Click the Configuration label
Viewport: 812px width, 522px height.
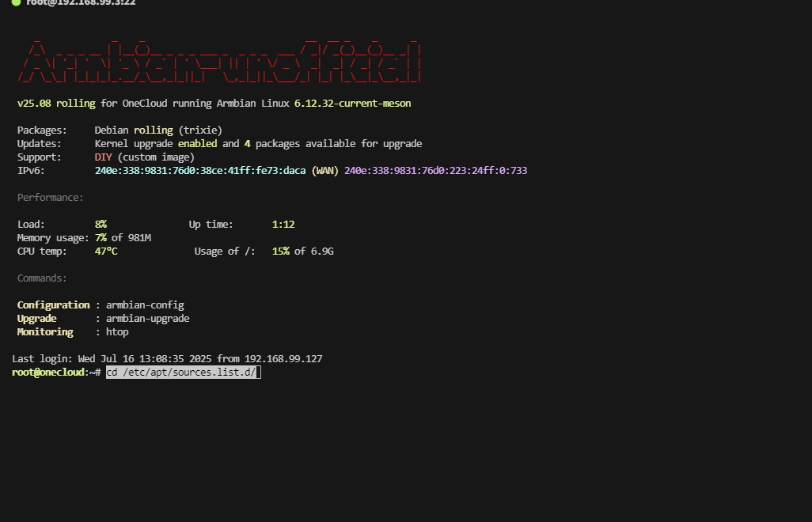click(53, 304)
